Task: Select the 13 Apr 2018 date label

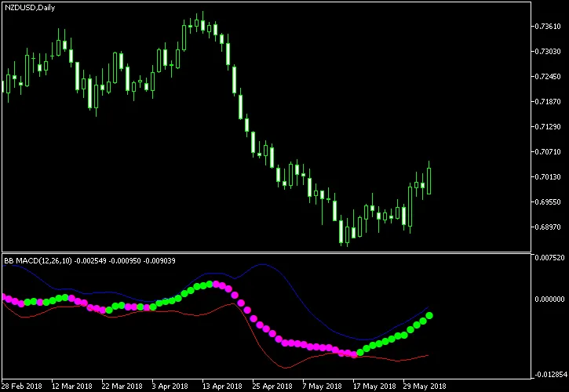Action: click(222, 386)
